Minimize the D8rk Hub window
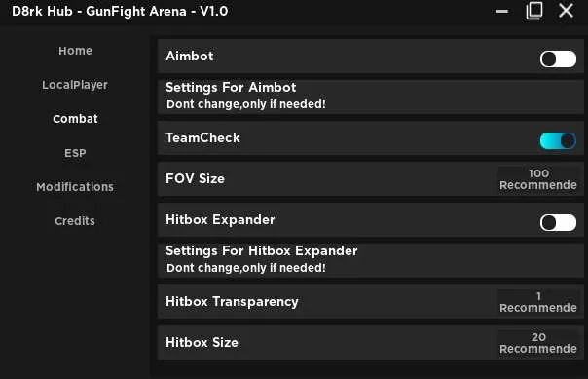Viewport: 588px width, 379px height. tap(501, 11)
